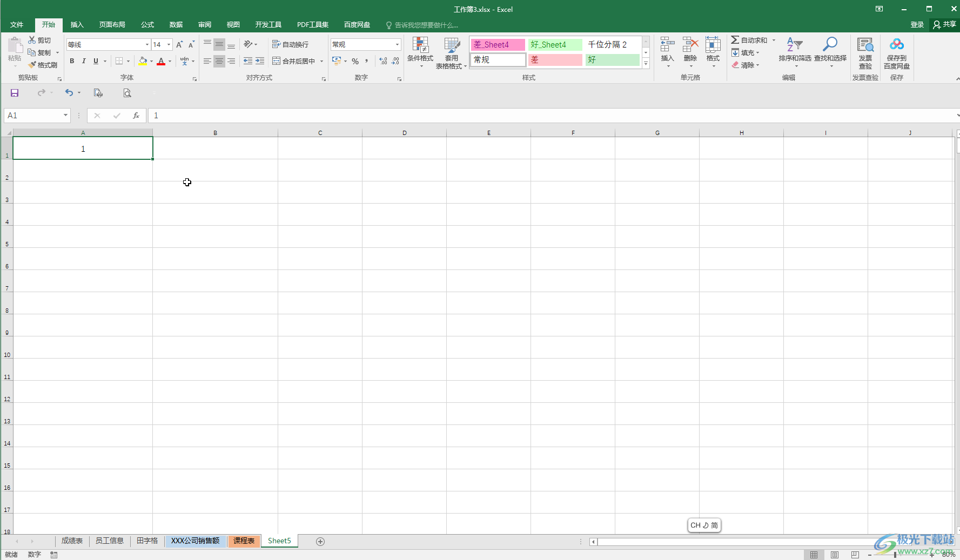
Task: Click decrease decimal places icon
Action: [x=395, y=61]
